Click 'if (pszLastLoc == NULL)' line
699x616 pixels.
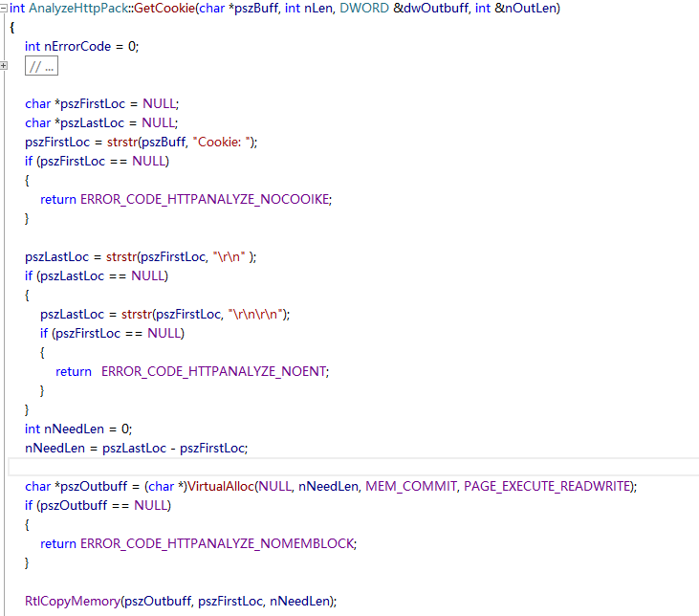click(x=97, y=276)
